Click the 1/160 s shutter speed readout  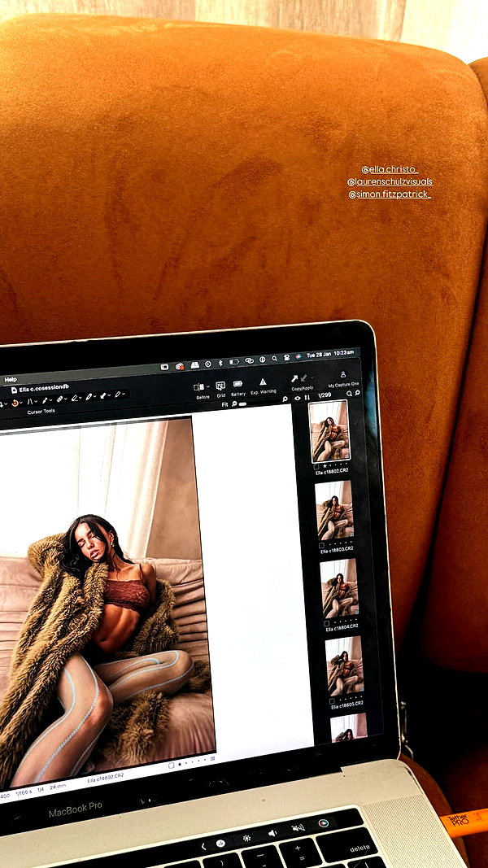(x=24, y=792)
